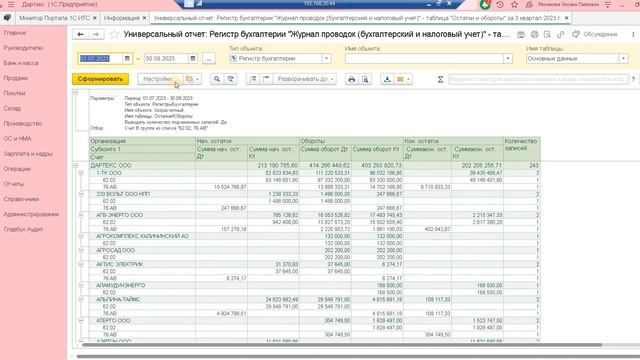Open the Руководителю section
Viewport: 640px width, 360px height.
click(23, 48)
